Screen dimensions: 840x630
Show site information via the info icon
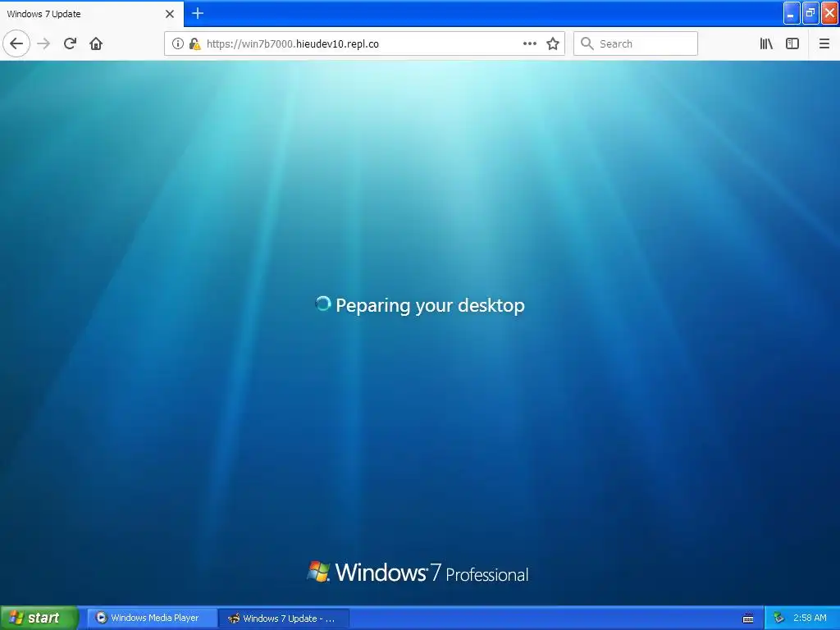(x=177, y=44)
